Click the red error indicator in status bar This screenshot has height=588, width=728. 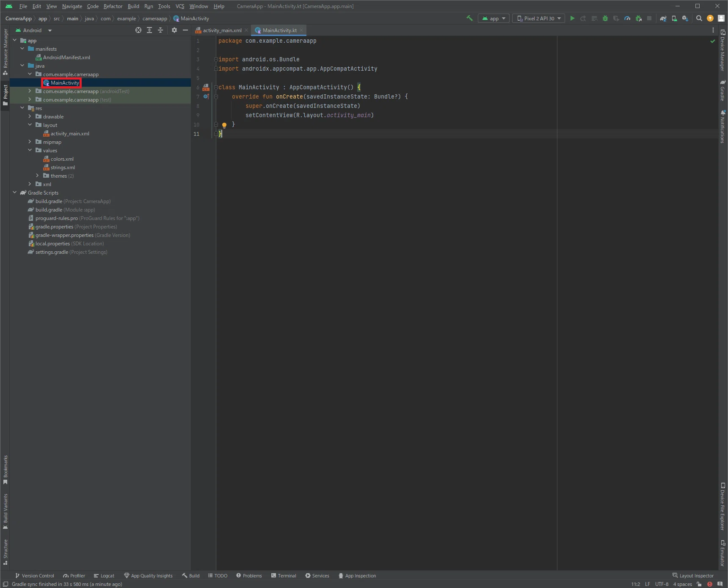710,584
